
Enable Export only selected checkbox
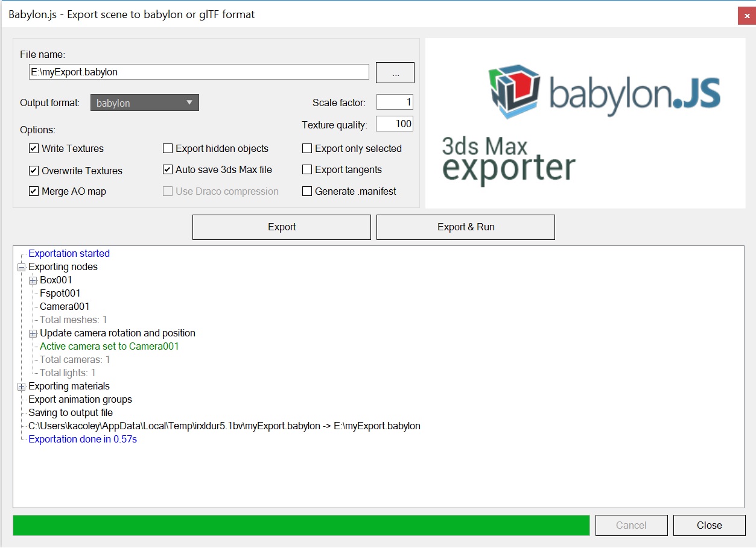tap(307, 148)
